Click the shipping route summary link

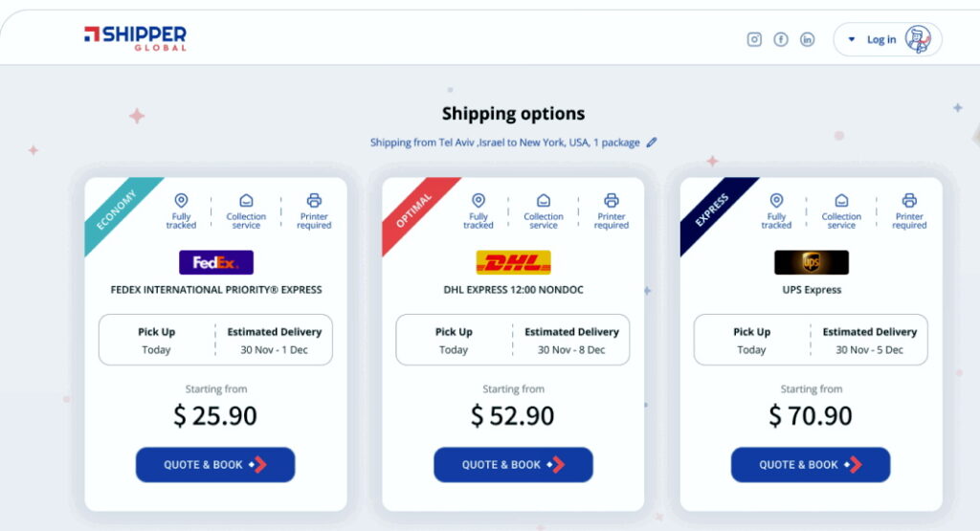504,143
